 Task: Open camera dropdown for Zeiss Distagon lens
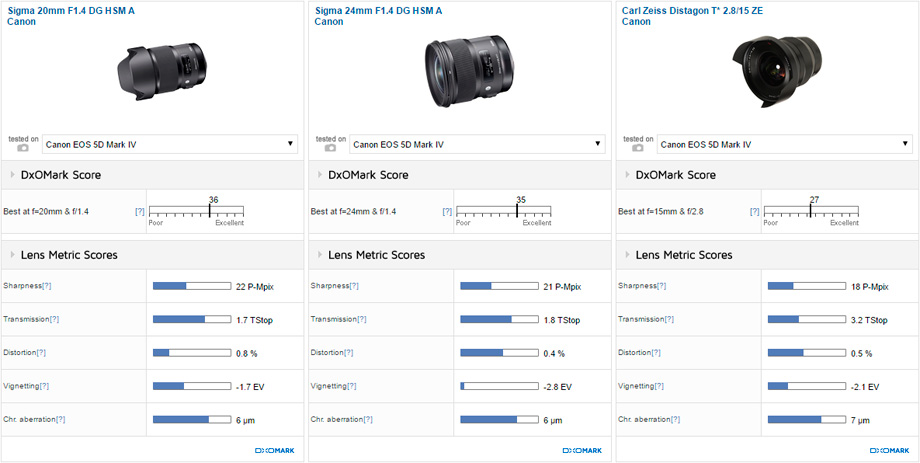tap(784, 144)
